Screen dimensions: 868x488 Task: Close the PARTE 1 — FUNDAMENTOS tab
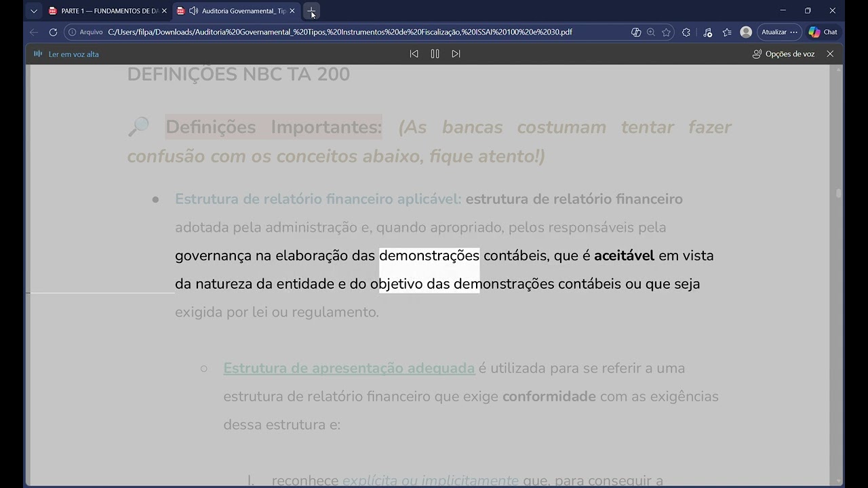164,11
